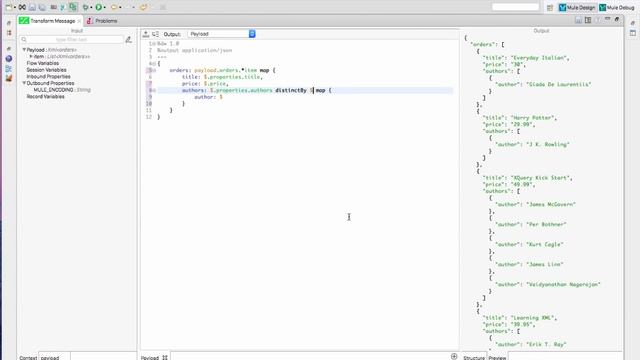
Task: Collapse the Payload tree node
Action: (x=24, y=49)
